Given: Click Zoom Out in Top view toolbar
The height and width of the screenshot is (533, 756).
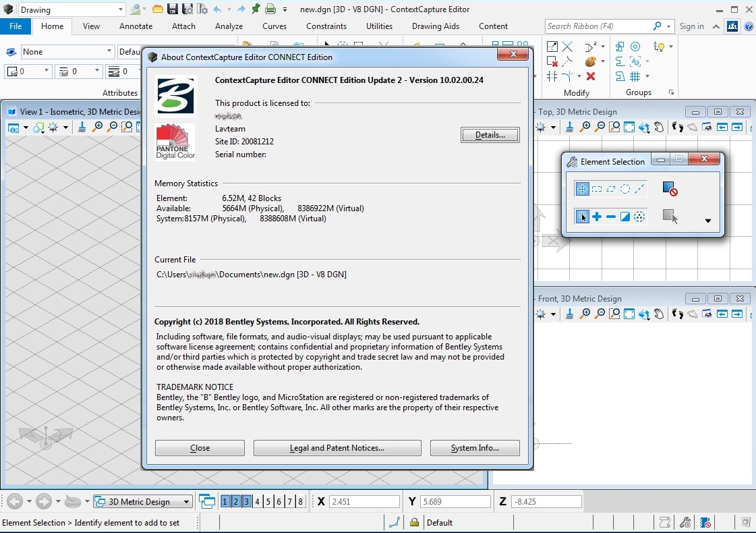Looking at the screenshot, I should (x=600, y=127).
